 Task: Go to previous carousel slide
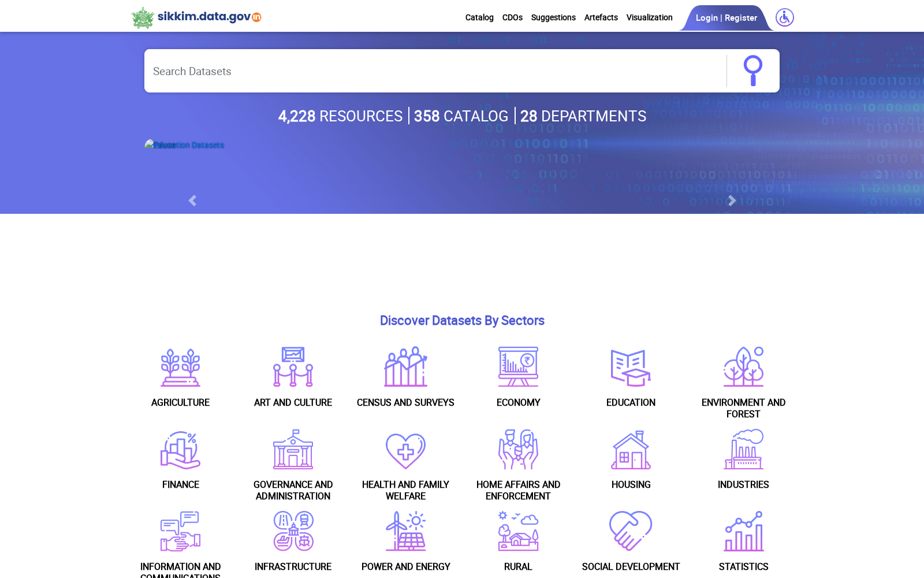click(x=192, y=201)
